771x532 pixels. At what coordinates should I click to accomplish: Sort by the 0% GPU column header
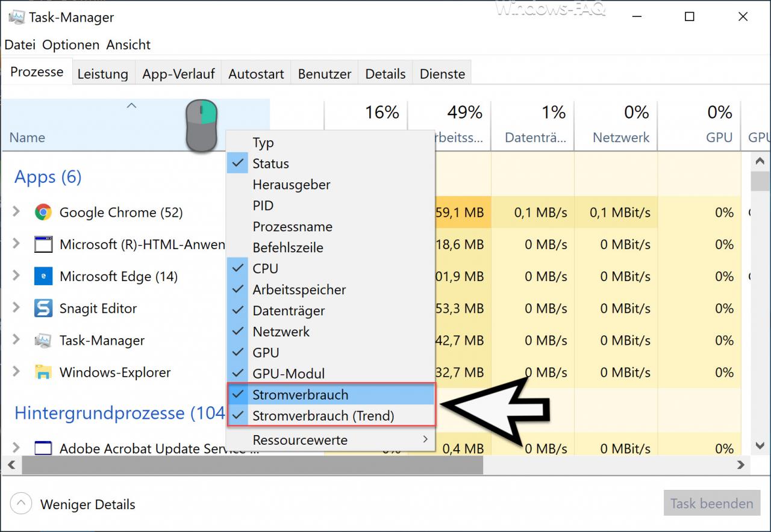(x=699, y=125)
